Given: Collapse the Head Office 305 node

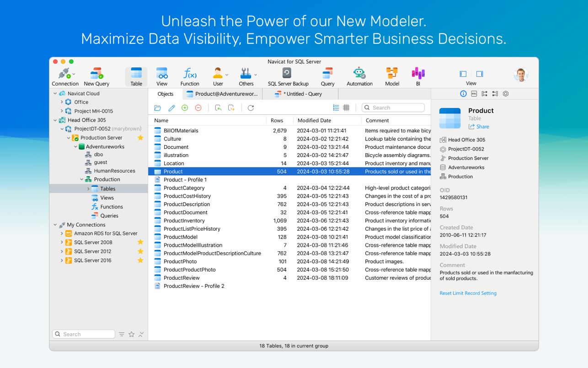Looking at the screenshot, I should click(x=55, y=120).
